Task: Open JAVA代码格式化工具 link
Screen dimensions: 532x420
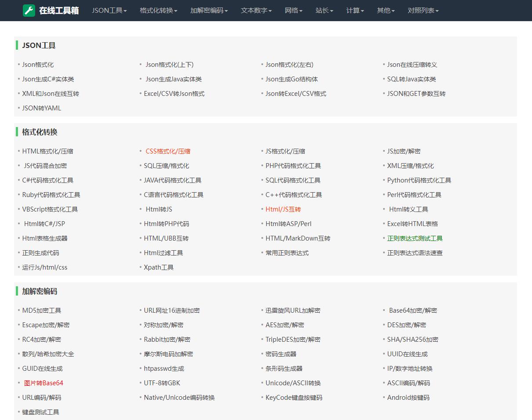Action: 173,180
